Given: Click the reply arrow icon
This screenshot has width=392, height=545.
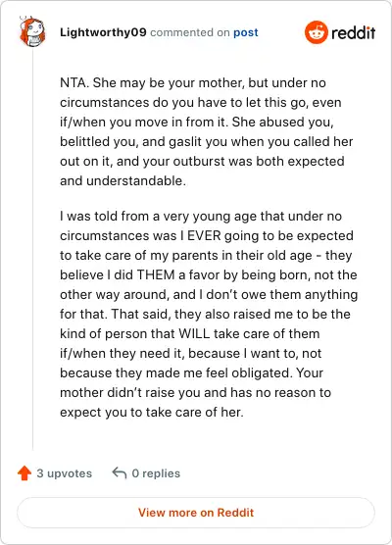Looking at the screenshot, I should pyautogui.click(x=120, y=473).
